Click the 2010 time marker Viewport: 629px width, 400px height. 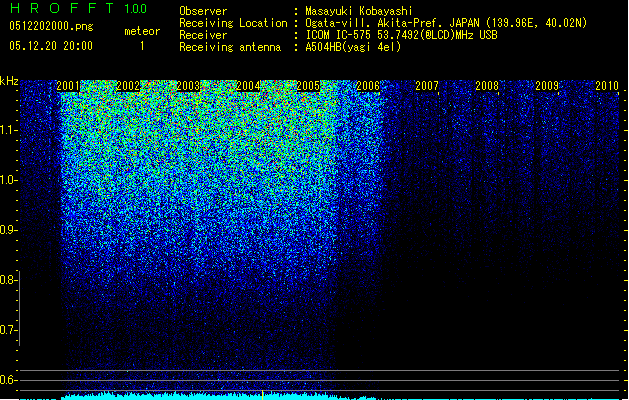[x=607, y=86]
